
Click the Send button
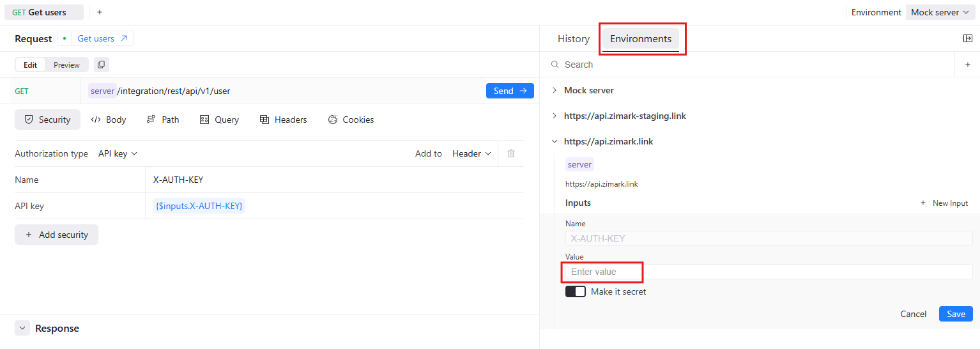coord(509,91)
